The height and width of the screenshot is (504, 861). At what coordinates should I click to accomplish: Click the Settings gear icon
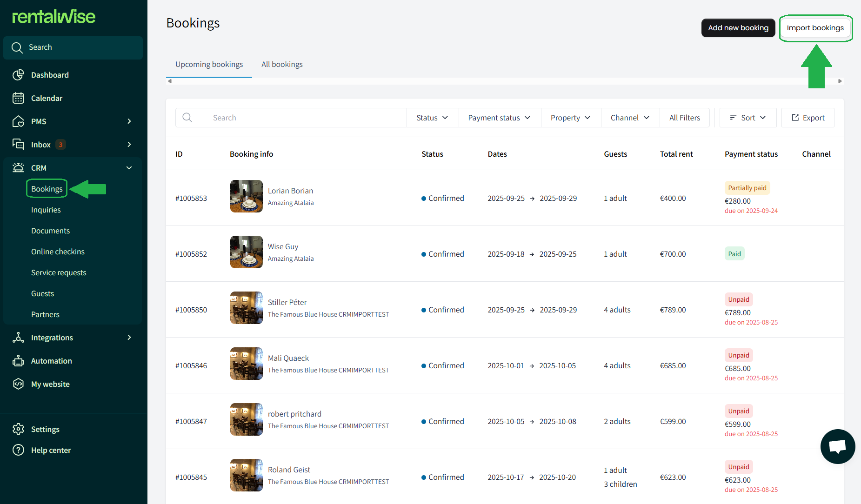tap(18, 429)
